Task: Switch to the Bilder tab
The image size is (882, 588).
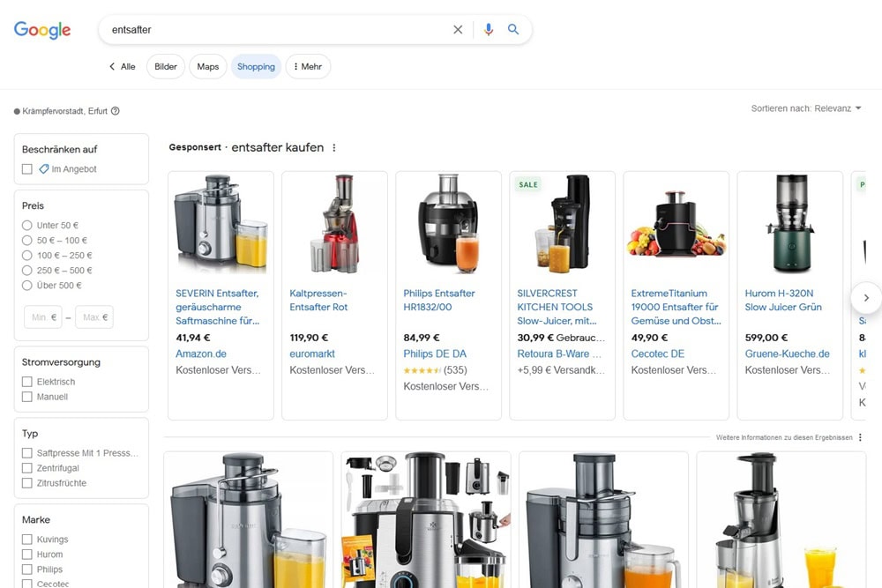Action: pyautogui.click(x=166, y=66)
